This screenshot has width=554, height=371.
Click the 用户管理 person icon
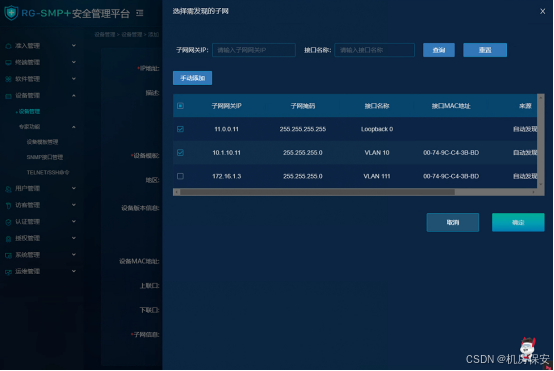pyautogui.click(x=8, y=189)
